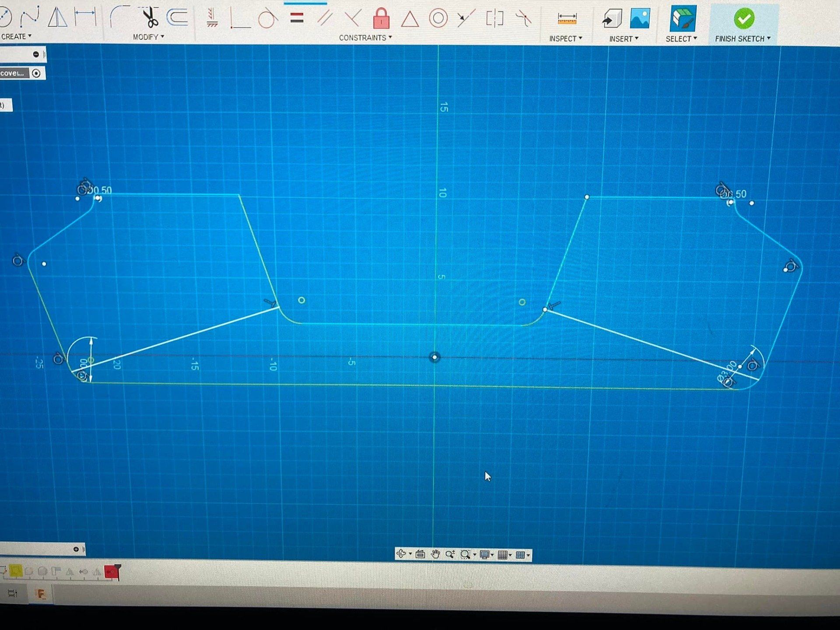This screenshot has width=840, height=630.
Task: Select the Equal constraint icon
Action: pyautogui.click(x=297, y=18)
